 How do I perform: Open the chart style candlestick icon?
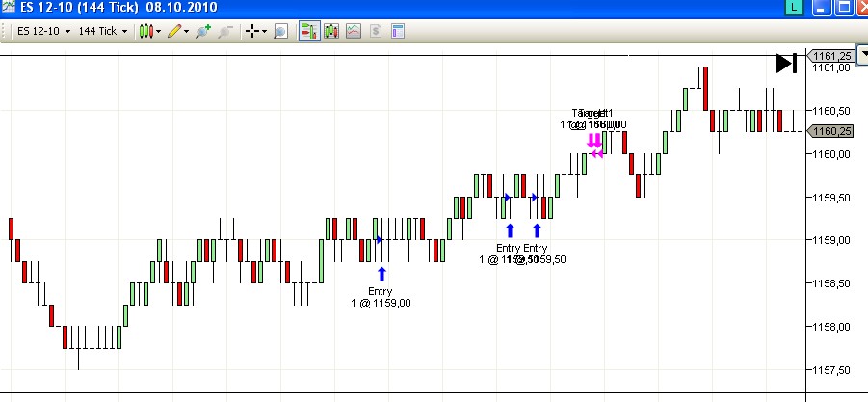point(145,31)
